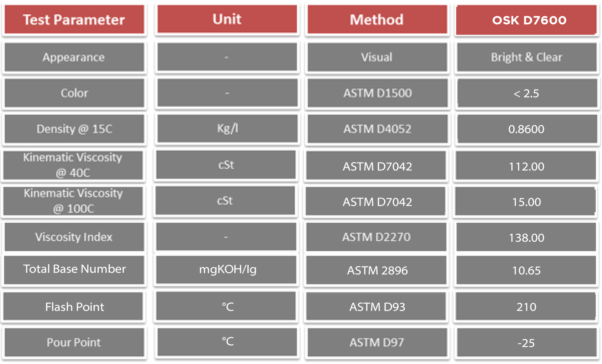
Task: Select the Kg/l unit cell
Action: [x=227, y=128]
